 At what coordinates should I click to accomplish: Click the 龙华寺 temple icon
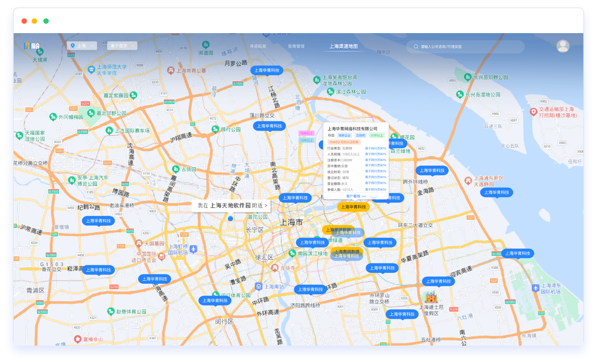click(275, 268)
